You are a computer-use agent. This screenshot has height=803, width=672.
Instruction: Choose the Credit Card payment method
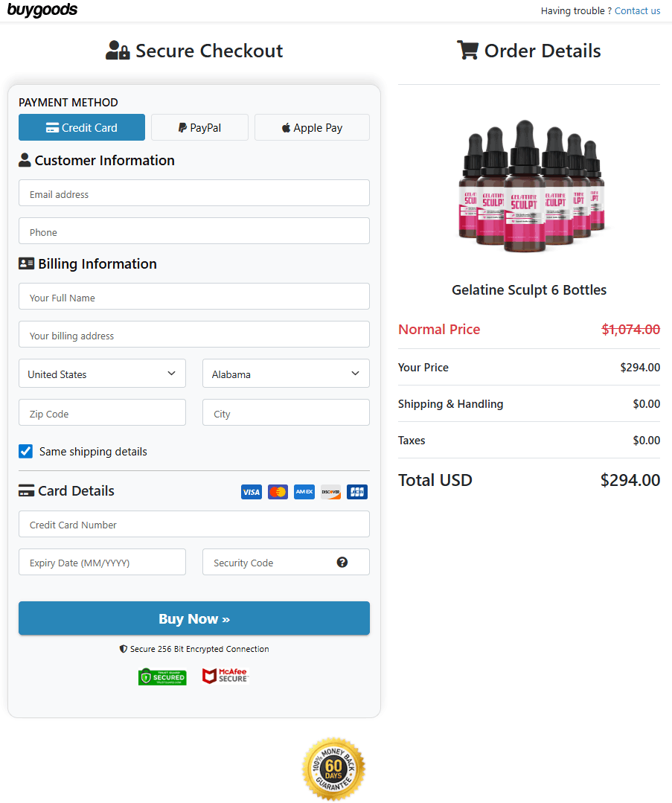(x=82, y=127)
